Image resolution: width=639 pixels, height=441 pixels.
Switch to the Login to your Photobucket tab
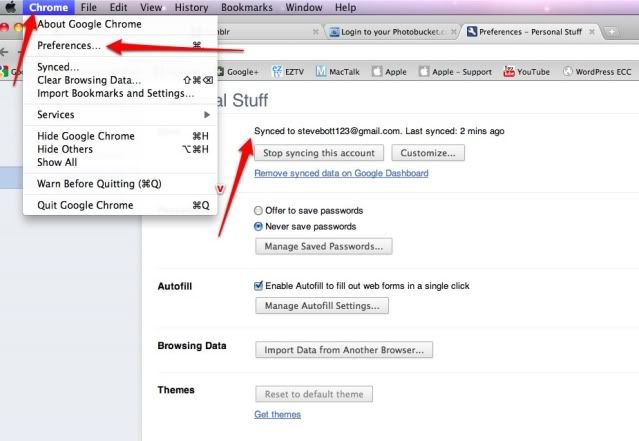[391, 32]
